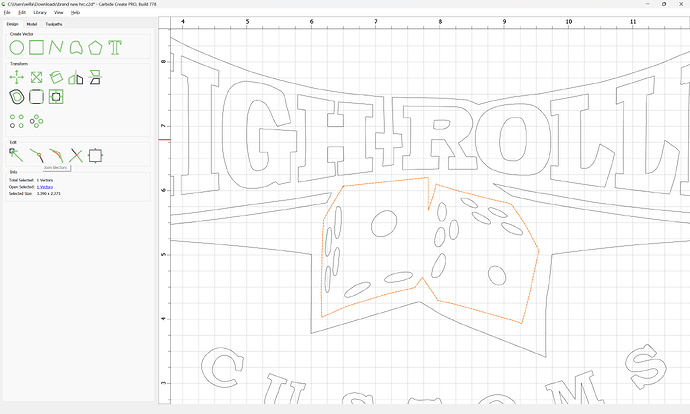Select the Text creation tool
This screenshot has width=690, height=414.
click(x=115, y=48)
